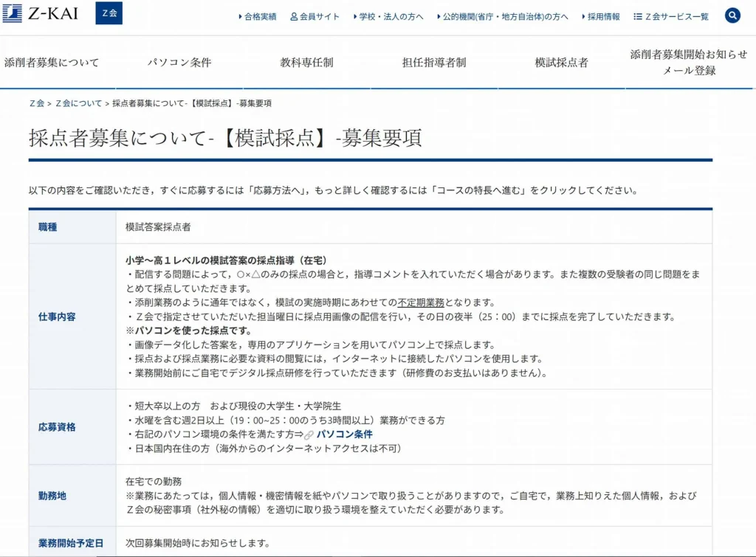Click underlined 不定期業務 text
This screenshot has height=557, width=756.
pyautogui.click(x=420, y=302)
